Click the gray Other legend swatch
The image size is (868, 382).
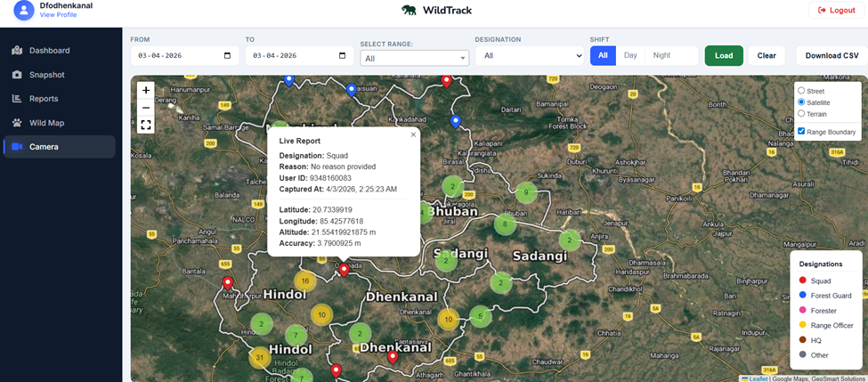(803, 355)
